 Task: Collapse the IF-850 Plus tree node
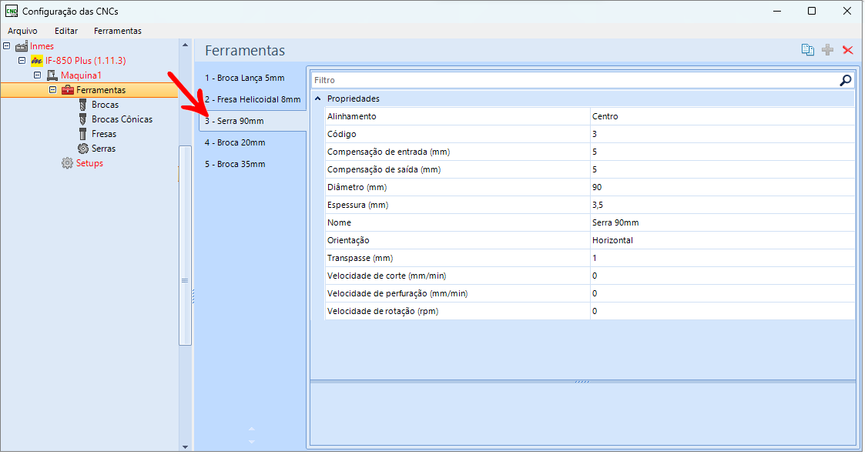pyautogui.click(x=22, y=60)
